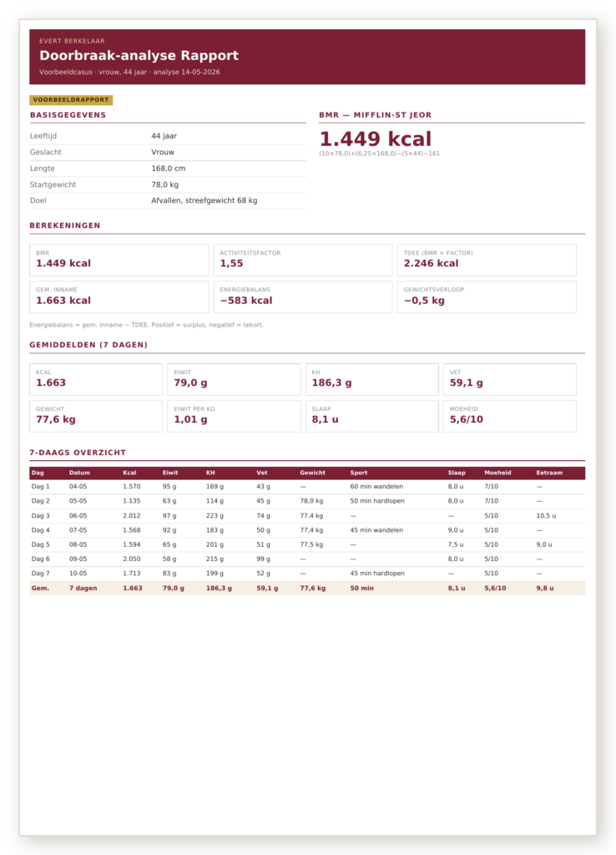Click '50 min hardlopen' in Dag 2 row
Viewport: 616px width, 855px height.
click(377, 501)
